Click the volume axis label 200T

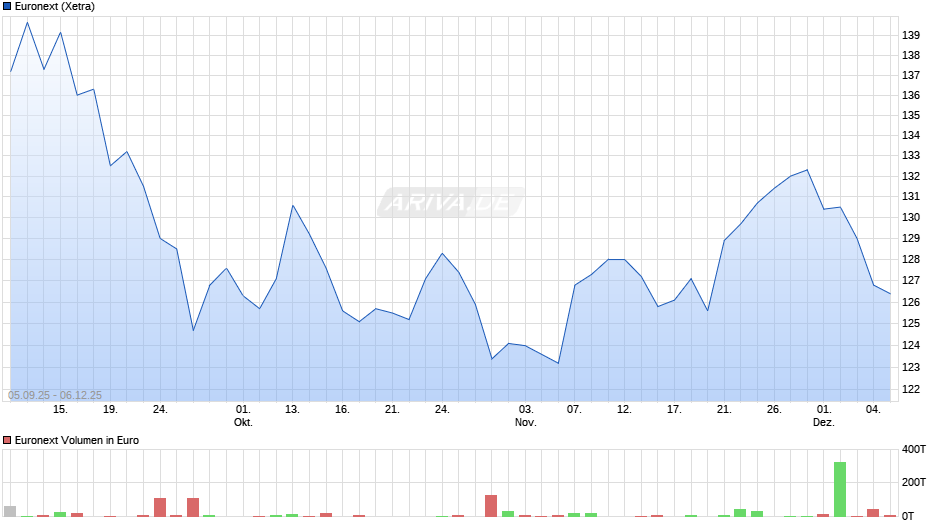pyautogui.click(x=914, y=482)
